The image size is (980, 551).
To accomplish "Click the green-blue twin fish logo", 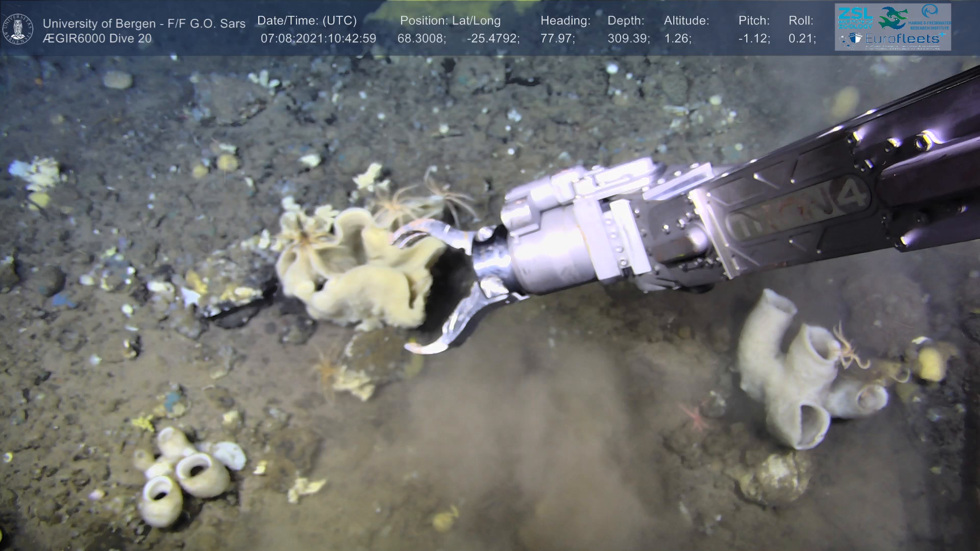I will pos(893,17).
